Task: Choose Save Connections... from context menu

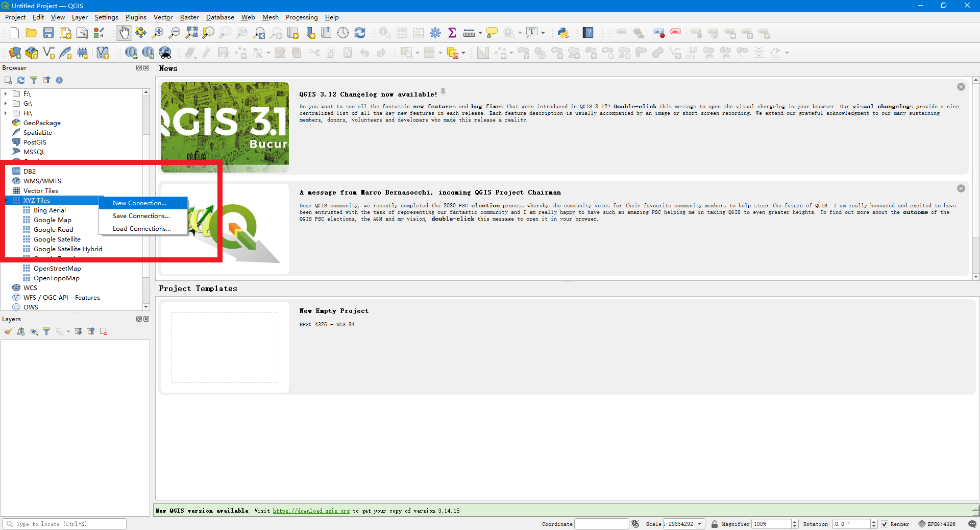Action: (x=143, y=216)
